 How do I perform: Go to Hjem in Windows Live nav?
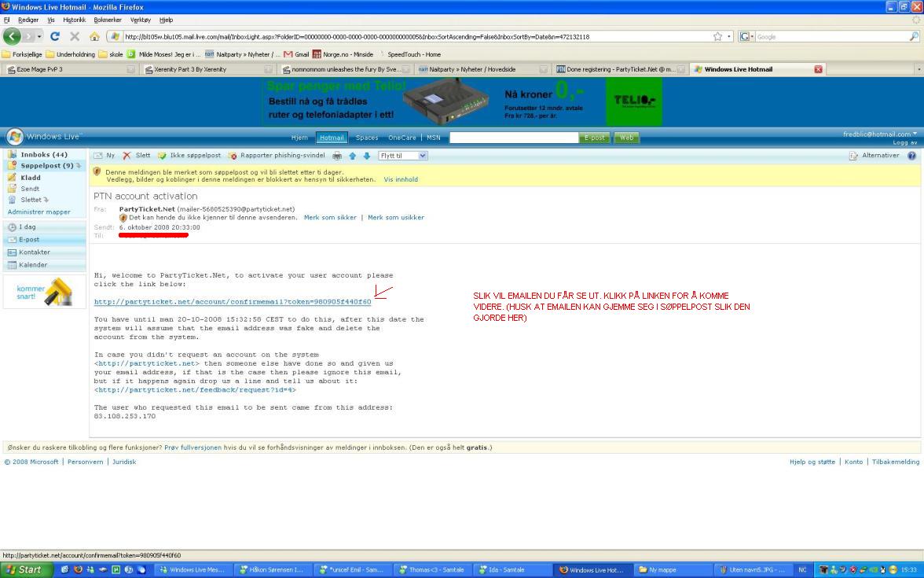pos(299,138)
